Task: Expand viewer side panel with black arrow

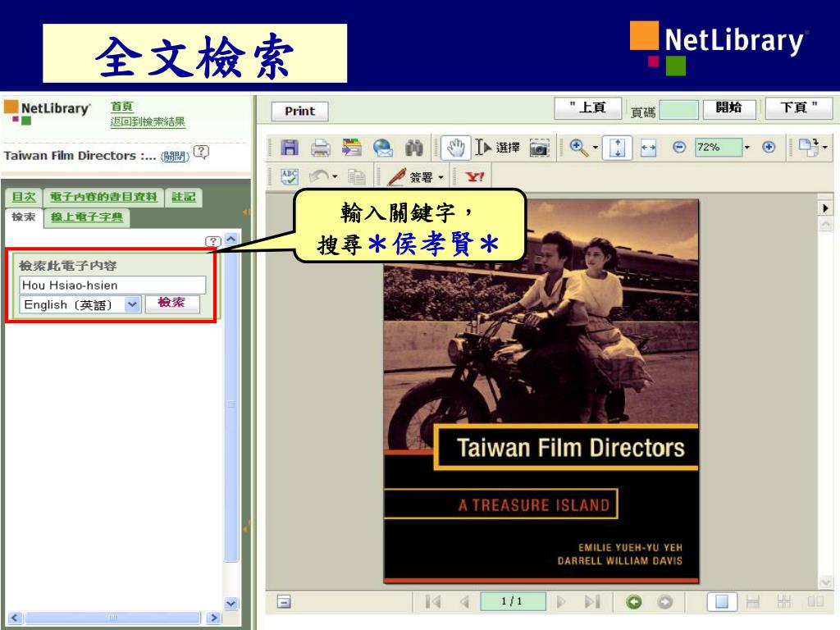Action: 825,208
